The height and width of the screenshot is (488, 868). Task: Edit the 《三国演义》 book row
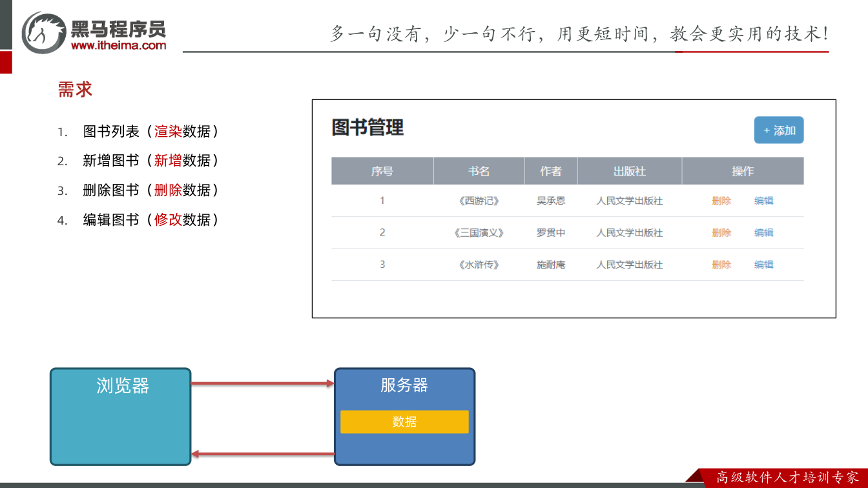coord(764,232)
